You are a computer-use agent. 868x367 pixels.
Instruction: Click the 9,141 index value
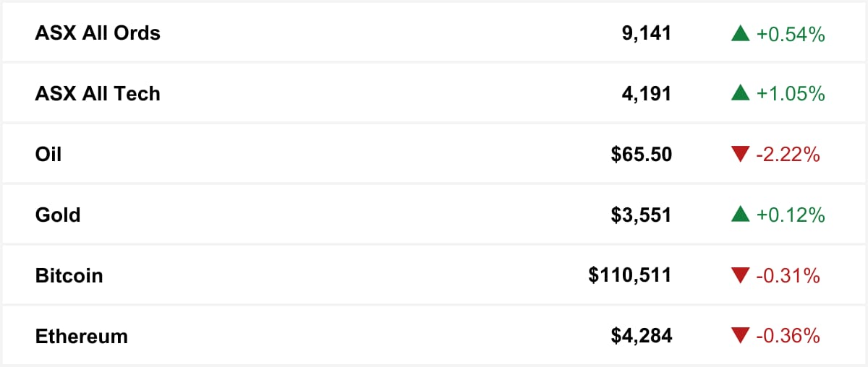(647, 33)
